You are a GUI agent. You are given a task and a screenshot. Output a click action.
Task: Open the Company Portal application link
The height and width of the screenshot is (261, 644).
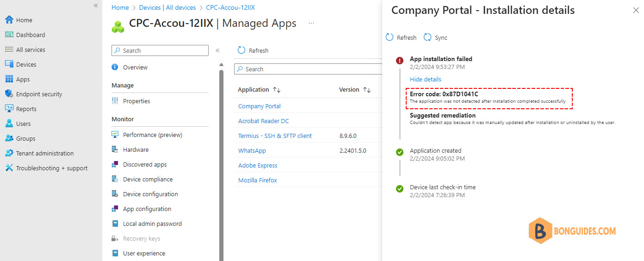click(260, 106)
